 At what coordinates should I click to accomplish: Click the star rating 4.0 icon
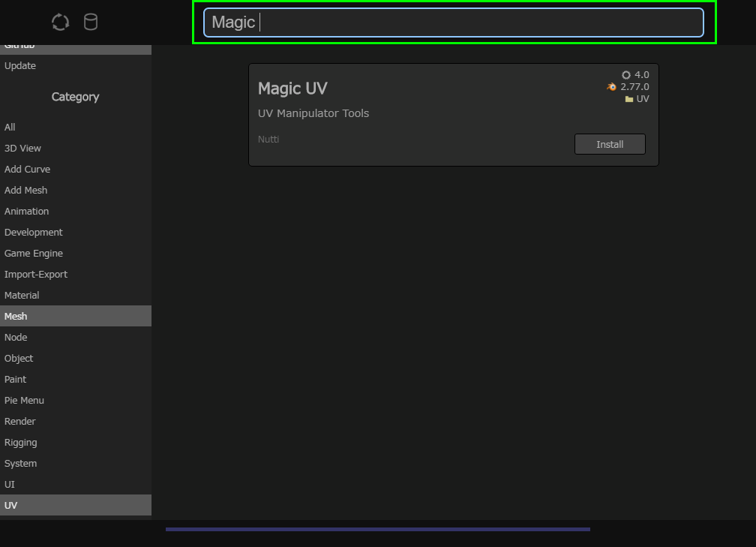pos(625,75)
